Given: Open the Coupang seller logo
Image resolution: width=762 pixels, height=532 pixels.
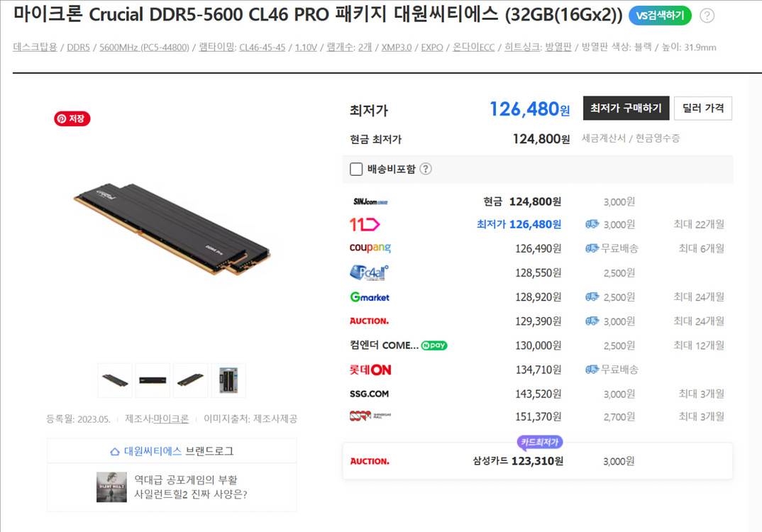Looking at the screenshot, I should tap(370, 248).
